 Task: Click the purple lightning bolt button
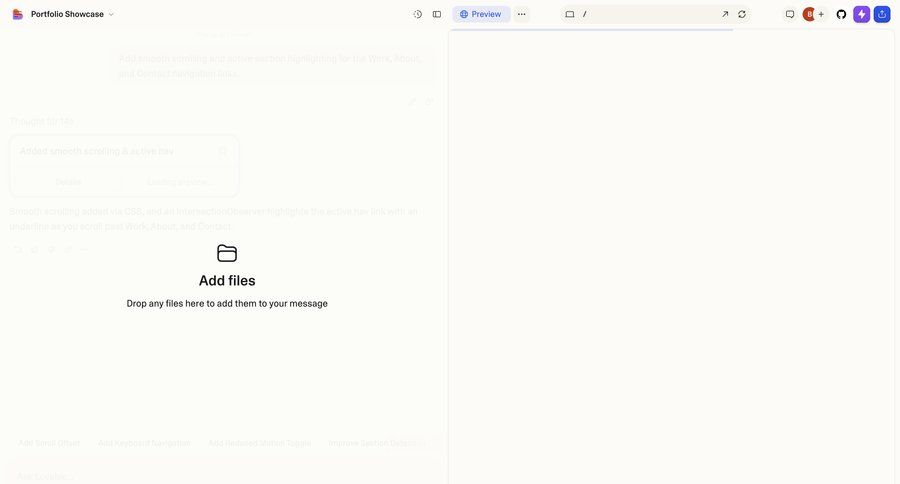pyautogui.click(x=862, y=14)
